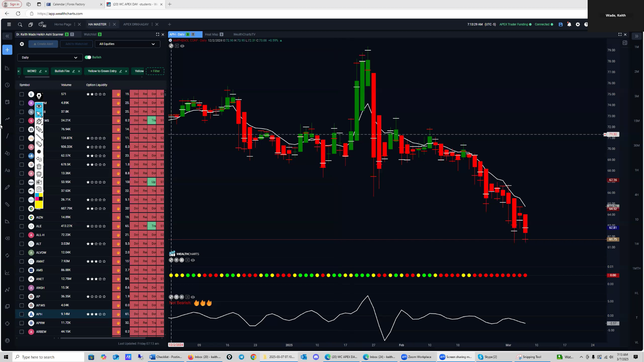Click the camera snapshot icon in annotation toolbar
This screenshot has width=644, height=362.
coord(39,182)
